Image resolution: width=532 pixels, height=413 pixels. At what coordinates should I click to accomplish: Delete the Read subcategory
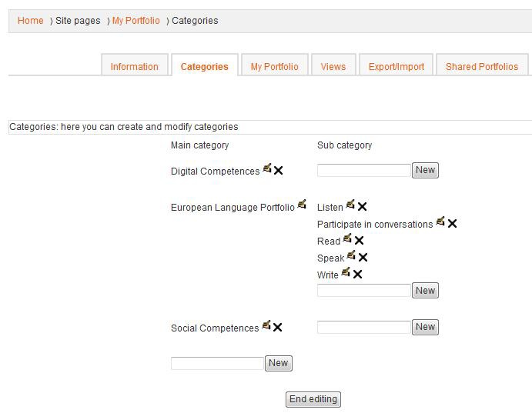(359, 240)
